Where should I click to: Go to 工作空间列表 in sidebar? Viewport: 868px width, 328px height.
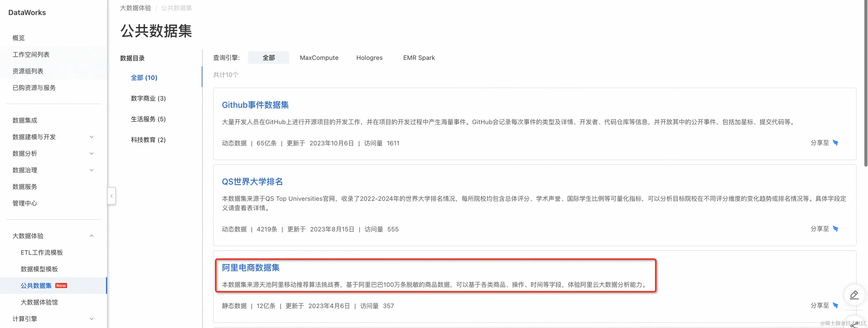pyautogui.click(x=31, y=54)
